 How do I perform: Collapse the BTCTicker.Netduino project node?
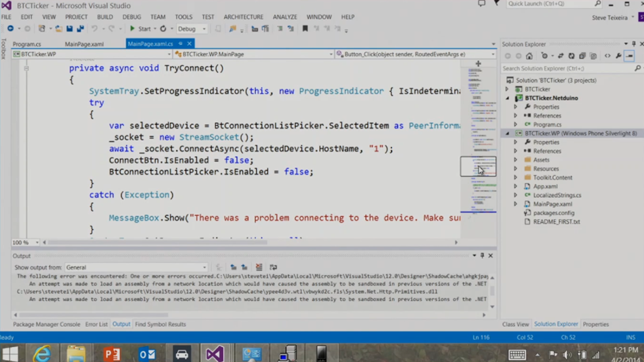pyautogui.click(x=508, y=98)
